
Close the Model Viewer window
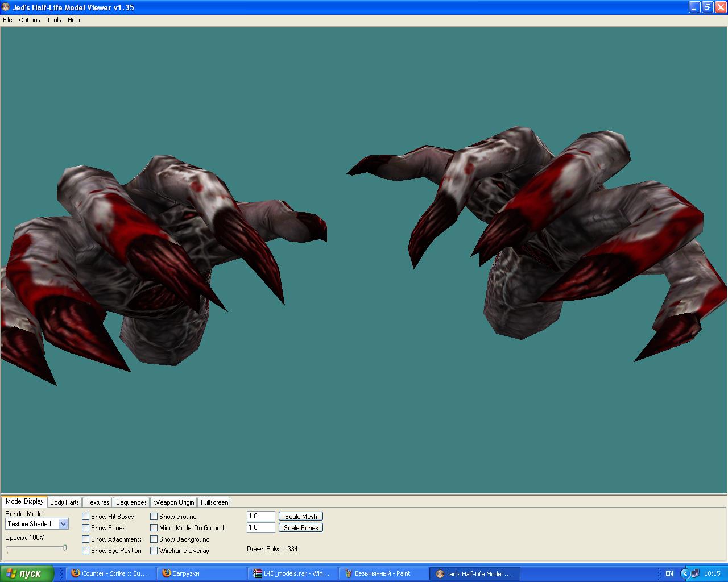coord(719,7)
